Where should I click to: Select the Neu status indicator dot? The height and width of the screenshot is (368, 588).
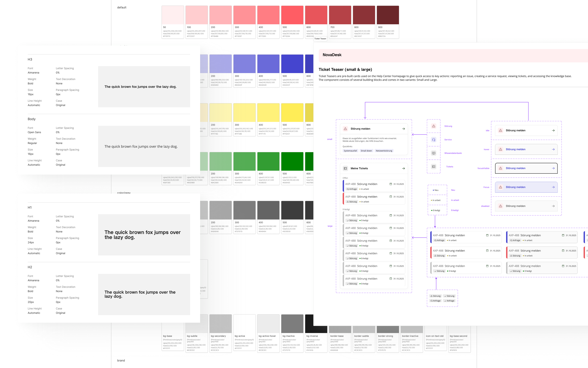433,190
